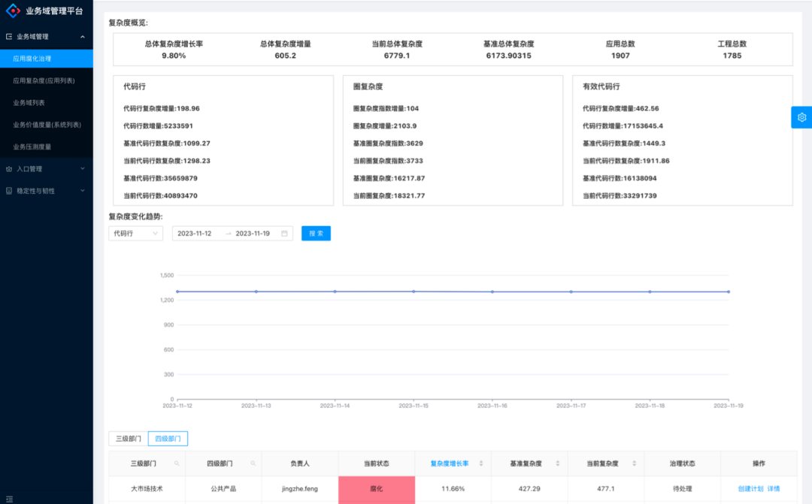This screenshot has height=504, width=812.
Task: Click the 业务域管理 menu icon
Action: (x=9, y=37)
